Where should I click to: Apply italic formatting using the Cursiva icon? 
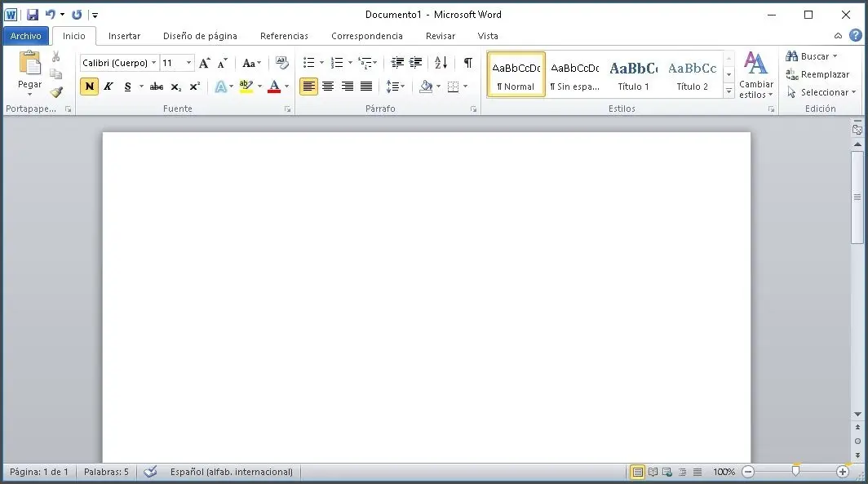108,87
